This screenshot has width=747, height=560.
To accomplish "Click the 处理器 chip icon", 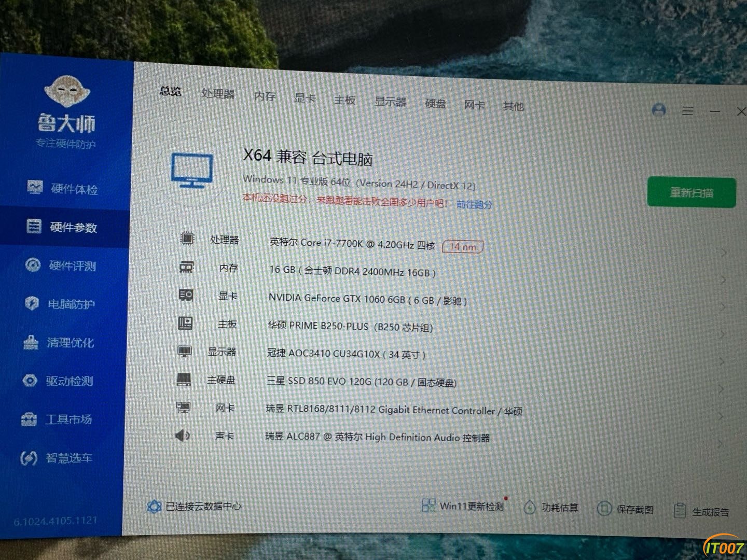I will pos(187,239).
